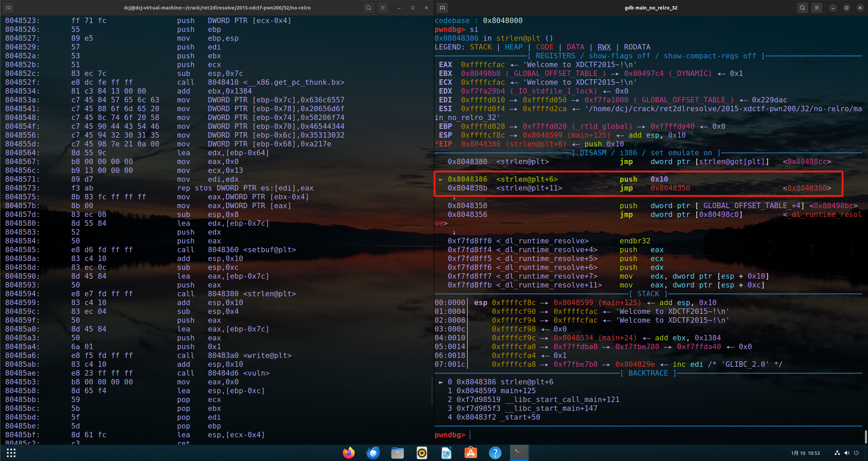
Task: Launch Firefox from the dock
Action: 348,453
